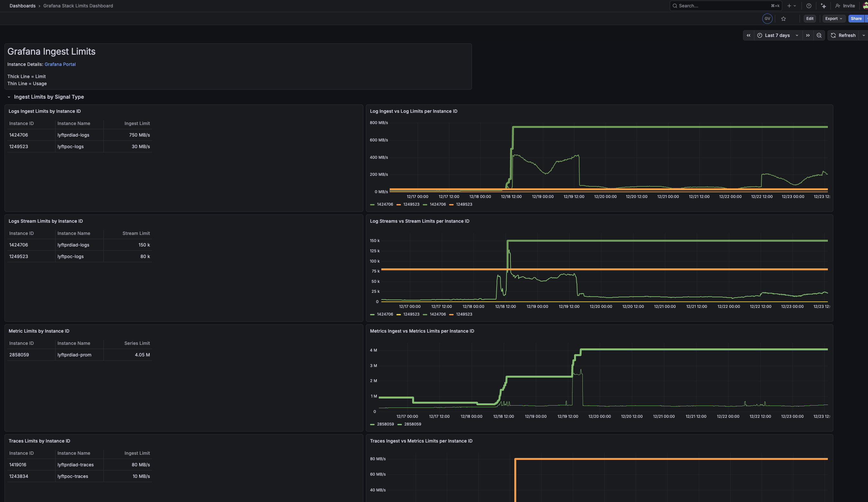868x502 pixels.
Task: Open the plus new-item menu
Action: (x=791, y=6)
